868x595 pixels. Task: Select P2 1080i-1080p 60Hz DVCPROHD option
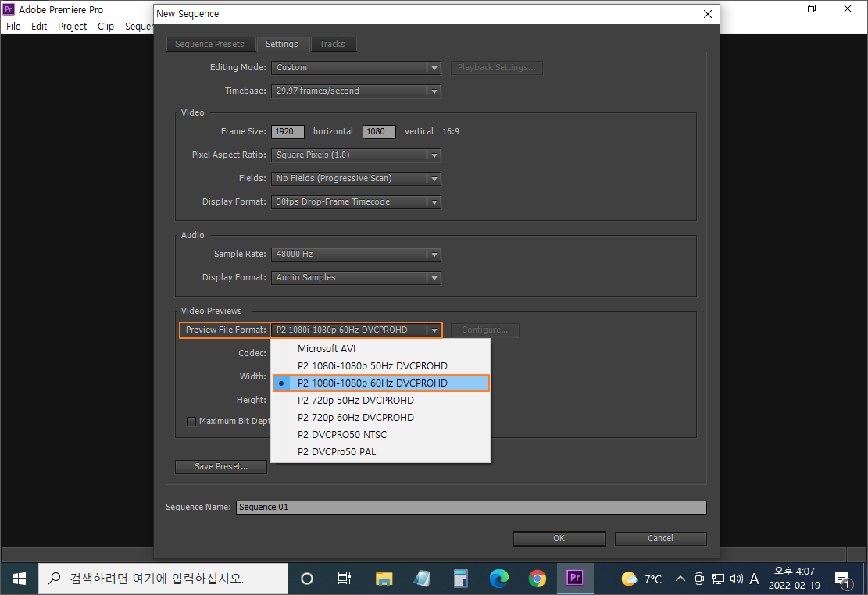(380, 383)
